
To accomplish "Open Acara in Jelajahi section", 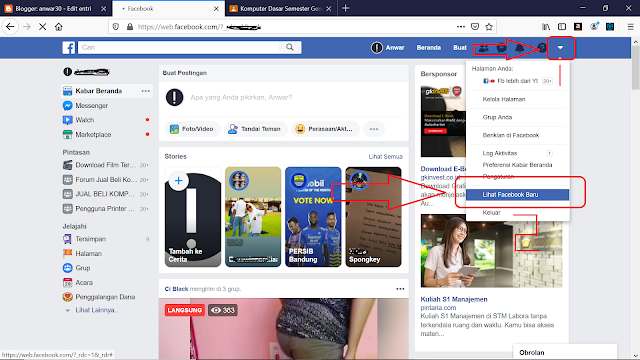I will [84, 282].
